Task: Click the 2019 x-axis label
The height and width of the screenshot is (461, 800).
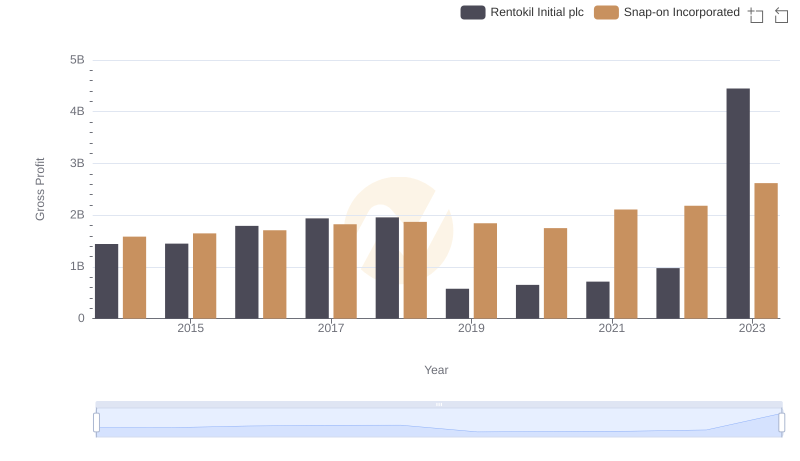Action: click(x=471, y=328)
